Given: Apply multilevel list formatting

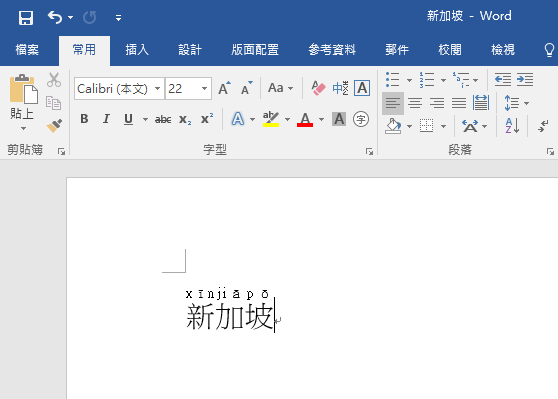Looking at the screenshot, I should click(461, 80).
